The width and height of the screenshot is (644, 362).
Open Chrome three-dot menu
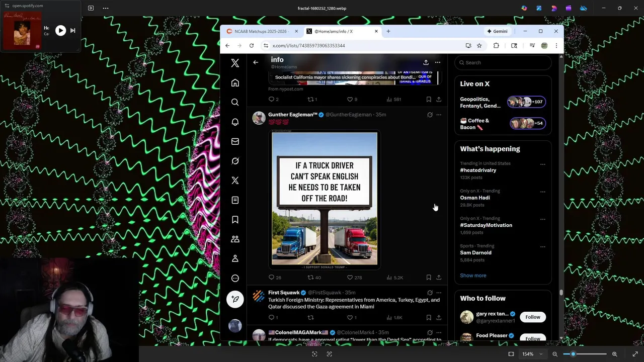tap(556, 46)
